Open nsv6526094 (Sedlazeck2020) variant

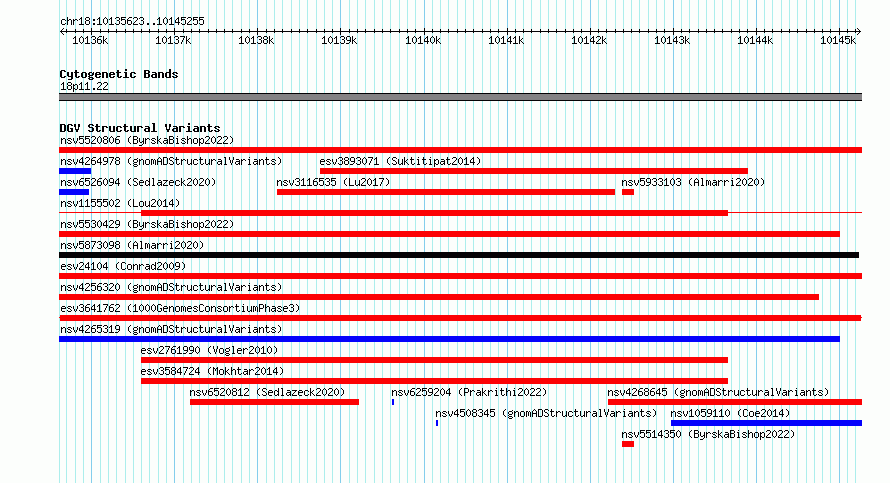coord(138,182)
